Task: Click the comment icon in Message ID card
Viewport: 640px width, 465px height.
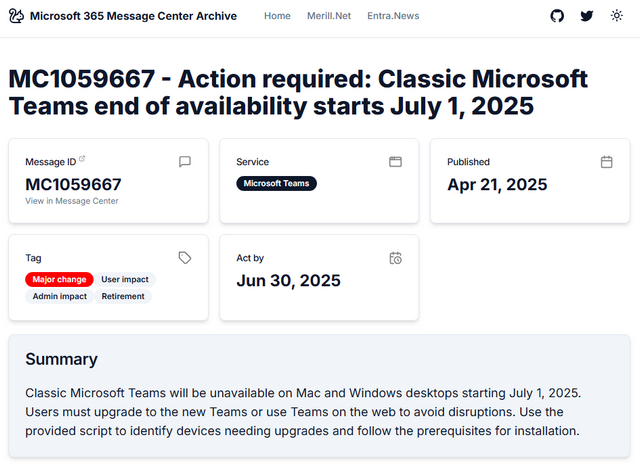Action: pos(185,161)
